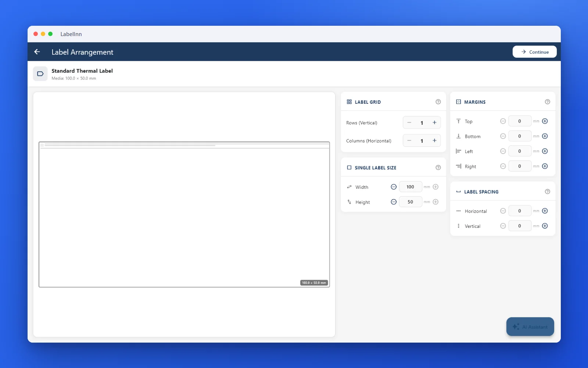This screenshot has height=368, width=588.
Task: Click the Standard Thermal Label media icon
Action: [x=40, y=74]
